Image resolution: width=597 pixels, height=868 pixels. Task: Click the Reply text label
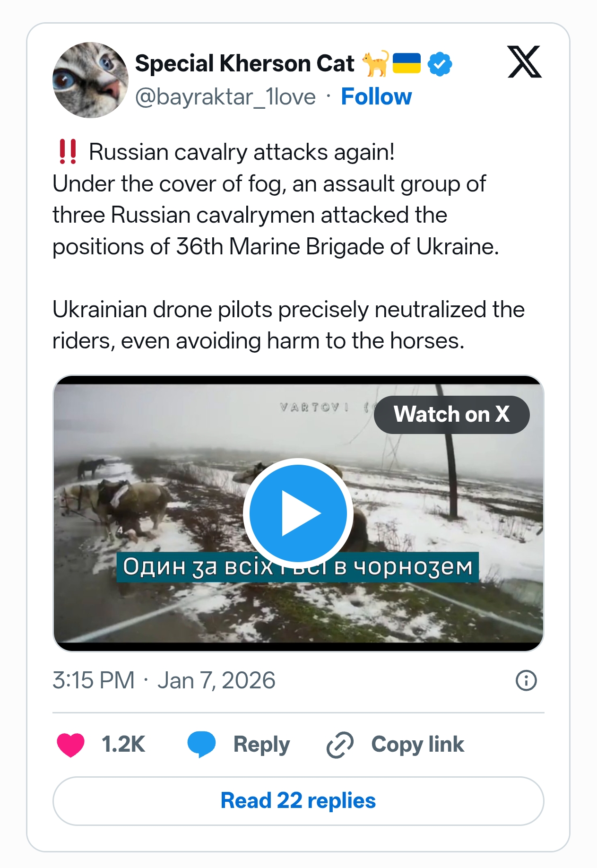click(261, 745)
